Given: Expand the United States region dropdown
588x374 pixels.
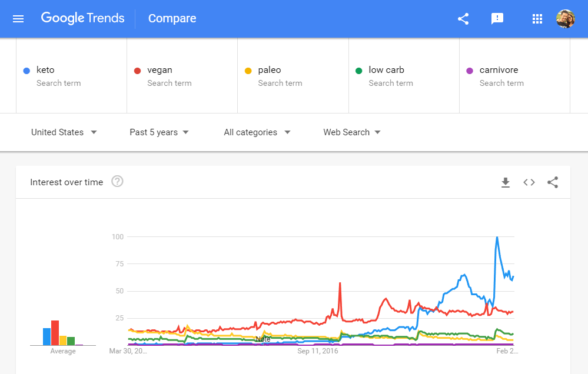Looking at the screenshot, I should click(x=64, y=132).
